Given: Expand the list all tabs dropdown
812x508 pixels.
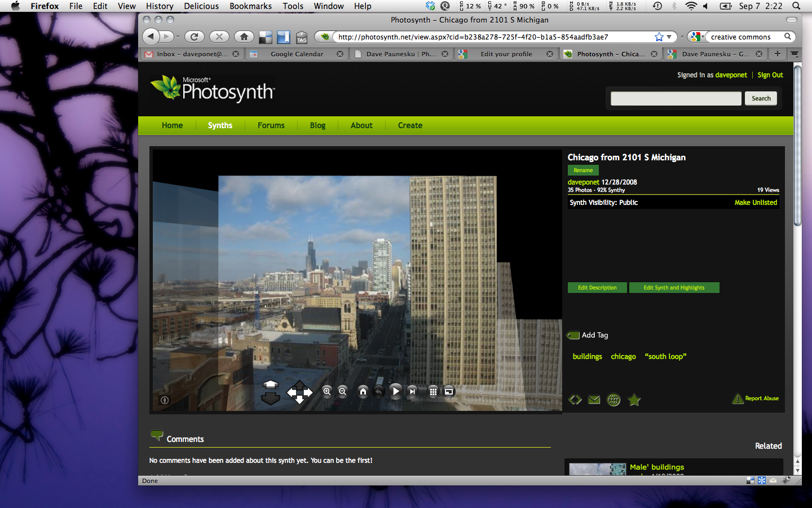Looking at the screenshot, I should pos(795,54).
